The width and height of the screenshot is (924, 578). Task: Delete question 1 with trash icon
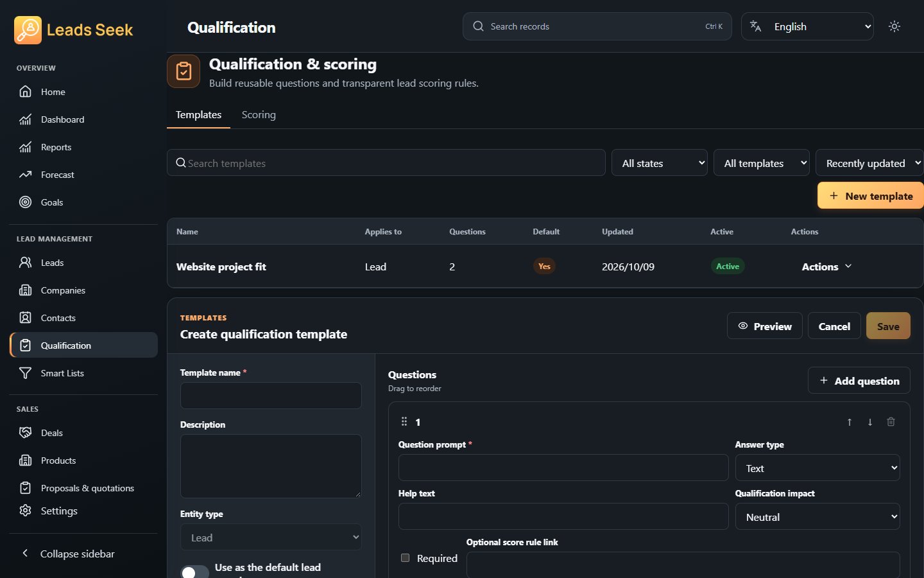pyautogui.click(x=891, y=422)
